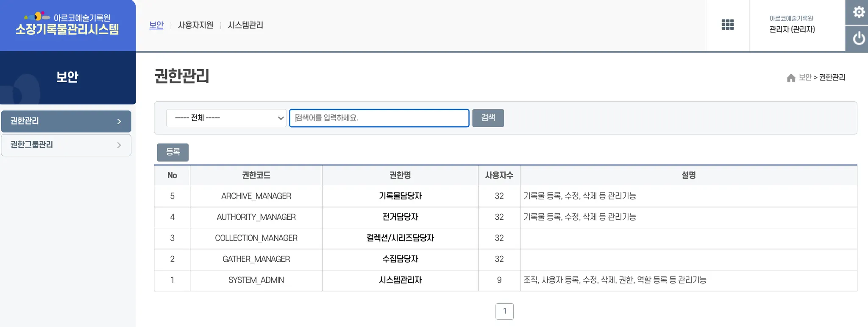Image resolution: width=868 pixels, height=327 pixels.
Task: Select 권한그룹관리 in the sidebar
Action: point(32,145)
